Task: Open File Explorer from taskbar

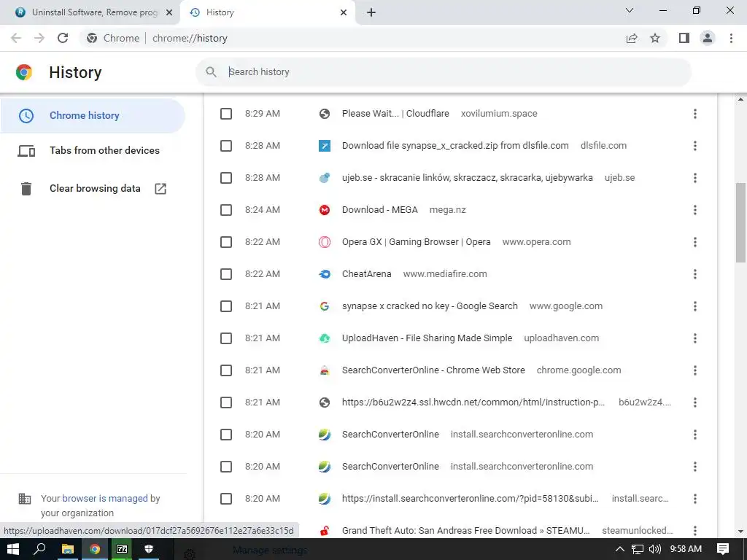Action: tap(68, 549)
